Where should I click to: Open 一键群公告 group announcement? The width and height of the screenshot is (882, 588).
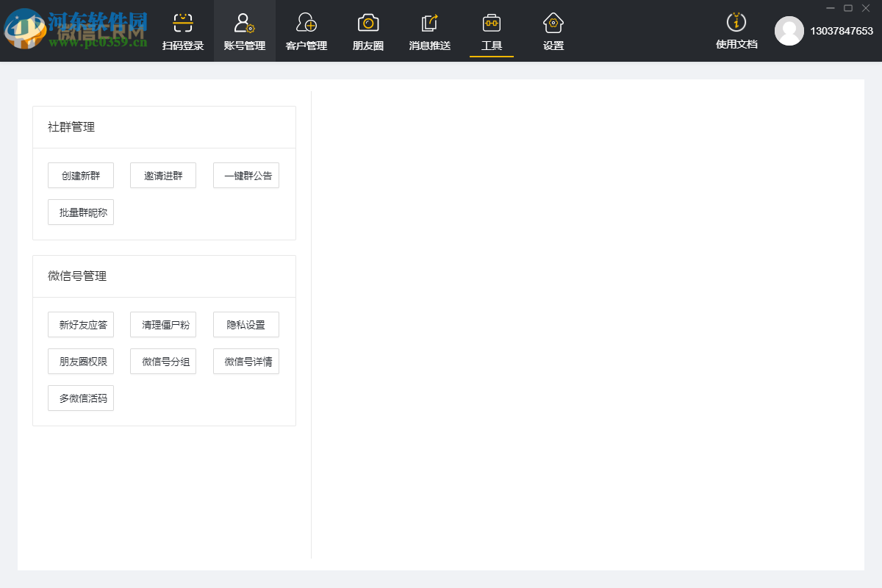tap(245, 175)
